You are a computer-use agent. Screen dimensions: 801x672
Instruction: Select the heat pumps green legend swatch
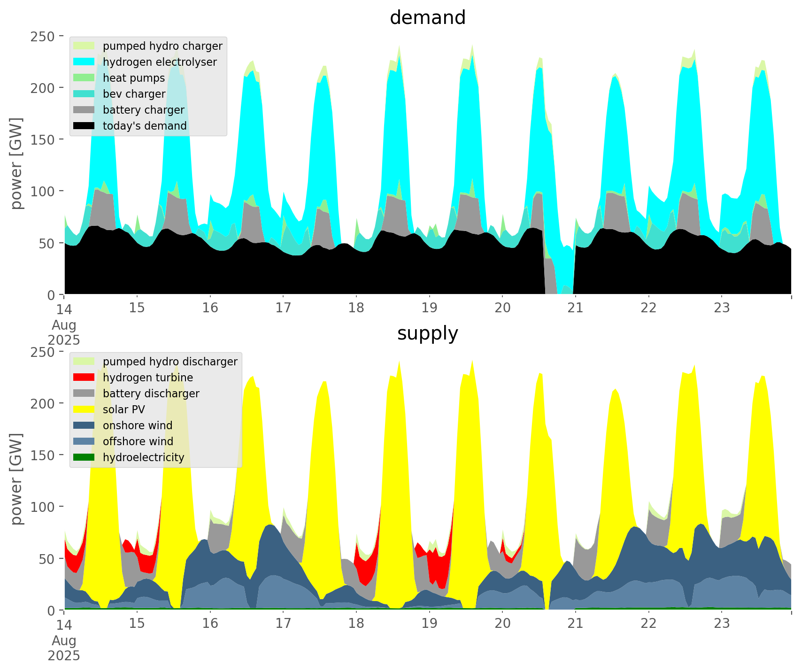pyautogui.click(x=85, y=78)
